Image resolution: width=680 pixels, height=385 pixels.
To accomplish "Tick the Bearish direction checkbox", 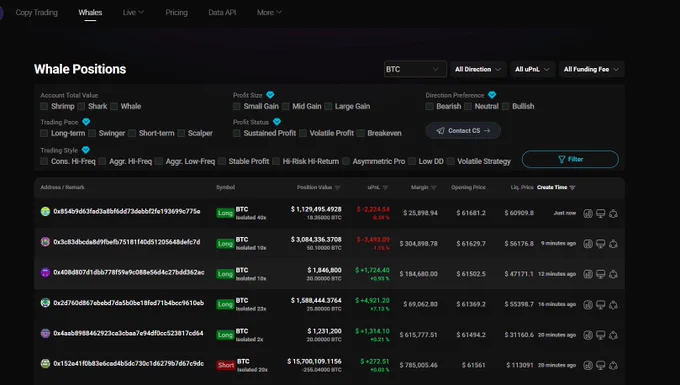I will pos(429,106).
